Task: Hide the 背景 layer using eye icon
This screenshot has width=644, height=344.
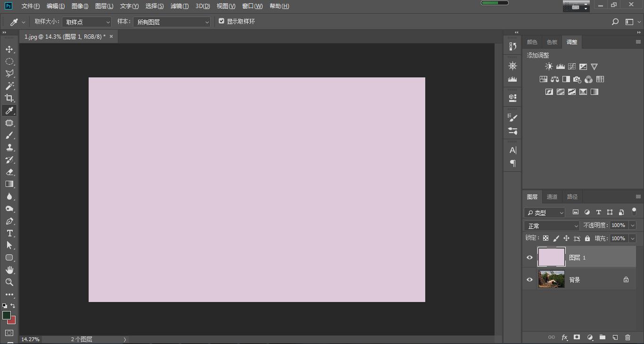Action: pyautogui.click(x=529, y=280)
